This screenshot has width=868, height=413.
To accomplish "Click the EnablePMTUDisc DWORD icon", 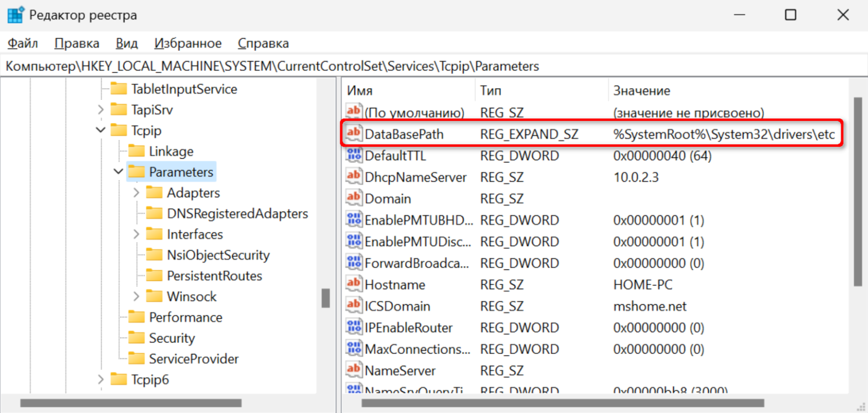I will tap(354, 241).
